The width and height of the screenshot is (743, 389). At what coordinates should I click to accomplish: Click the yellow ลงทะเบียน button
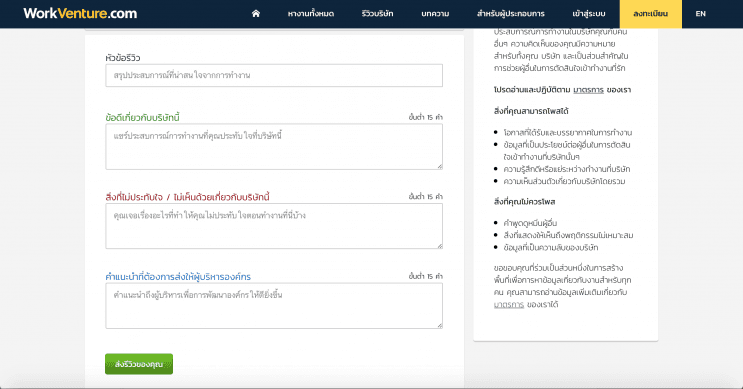[x=651, y=14]
